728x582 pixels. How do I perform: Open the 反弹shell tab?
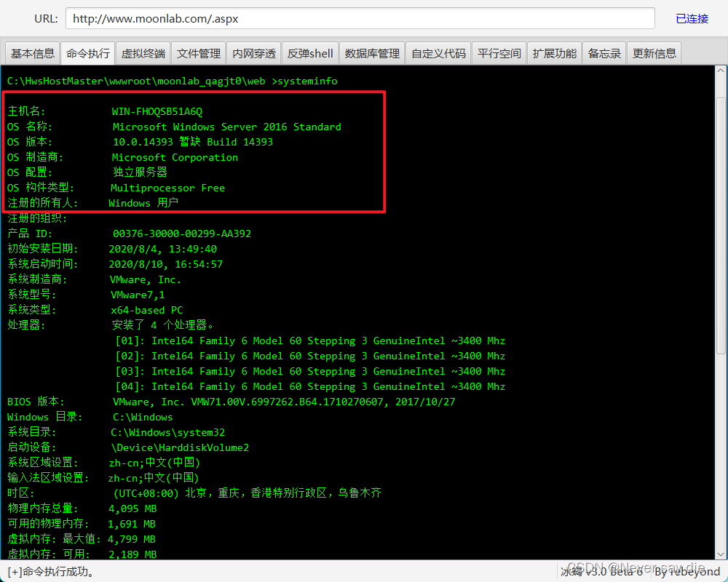[310, 53]
